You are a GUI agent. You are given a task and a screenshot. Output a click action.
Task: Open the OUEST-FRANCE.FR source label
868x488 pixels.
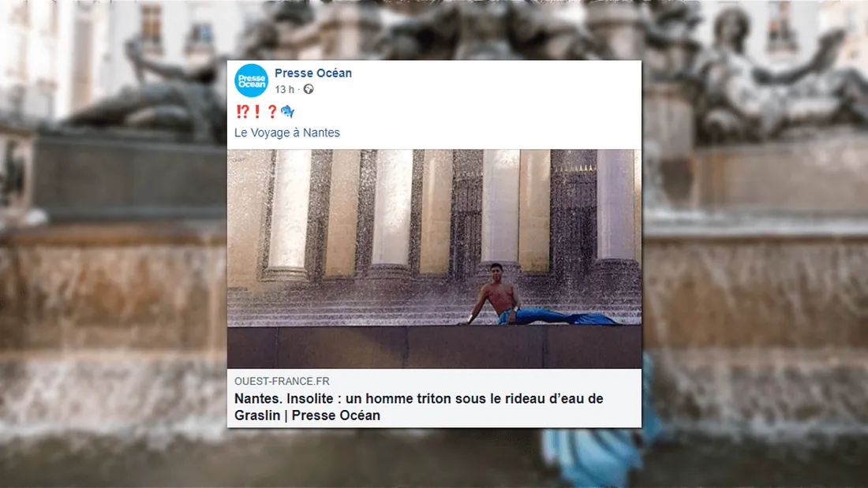pyautogui.click(x=282, y=382)
